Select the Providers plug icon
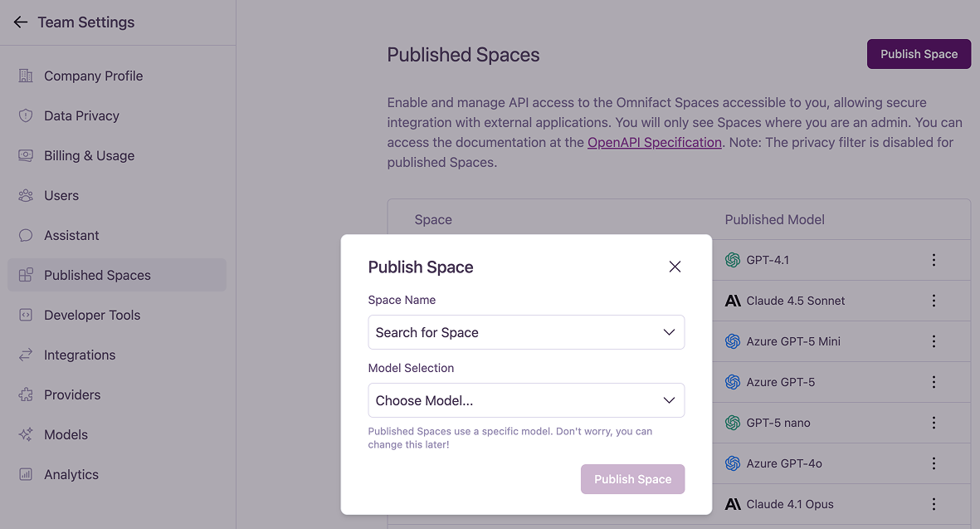980x529 pixels. (x=26, y=394)
